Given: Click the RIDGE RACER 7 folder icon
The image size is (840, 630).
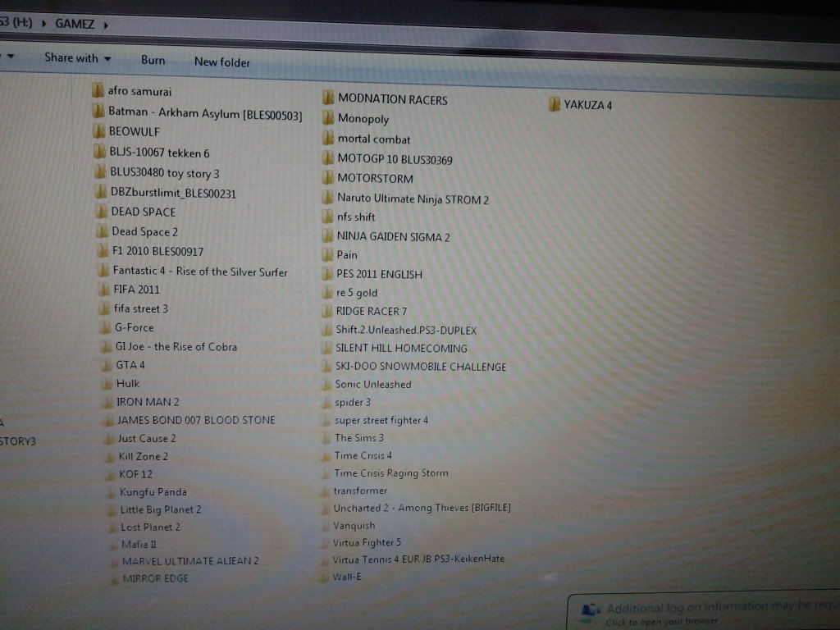Looking at the screenshot, I should click(x=326, y=311).
